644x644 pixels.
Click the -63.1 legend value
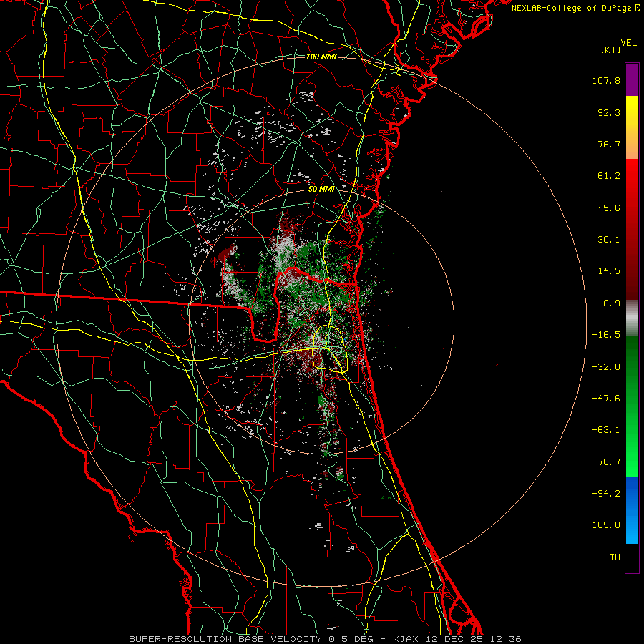click(x=606, y=430)
